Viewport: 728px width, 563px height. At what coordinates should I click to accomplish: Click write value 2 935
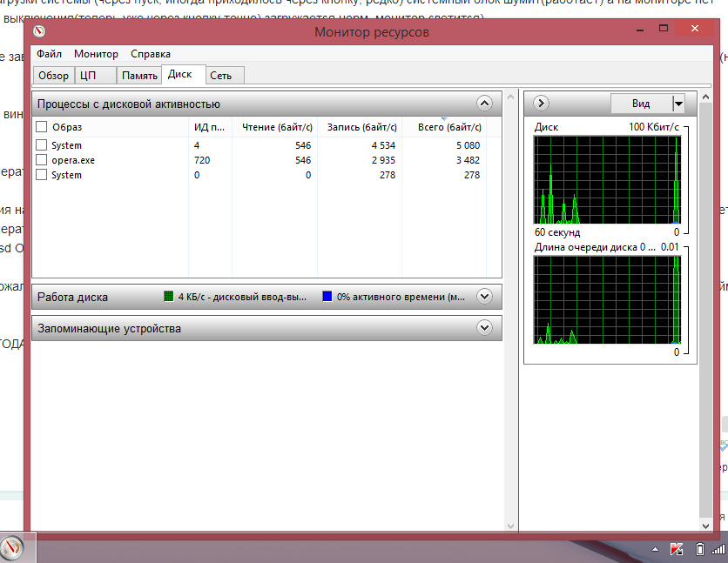(x=383, y=160)
